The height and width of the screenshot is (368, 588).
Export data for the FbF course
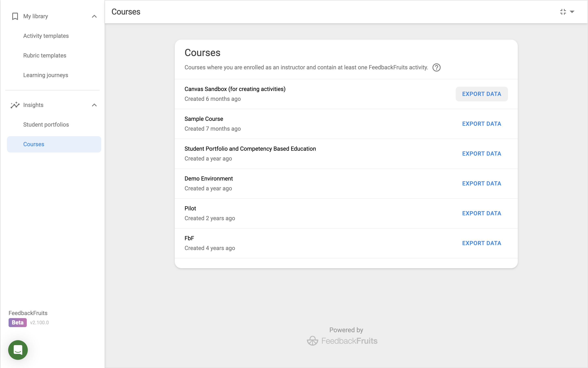tap(482, 243)
